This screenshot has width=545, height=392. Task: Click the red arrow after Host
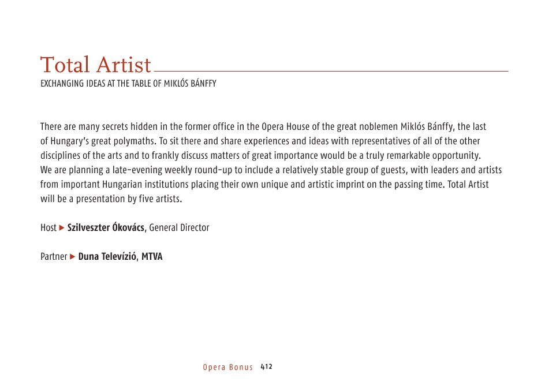[x=62, y=228]
